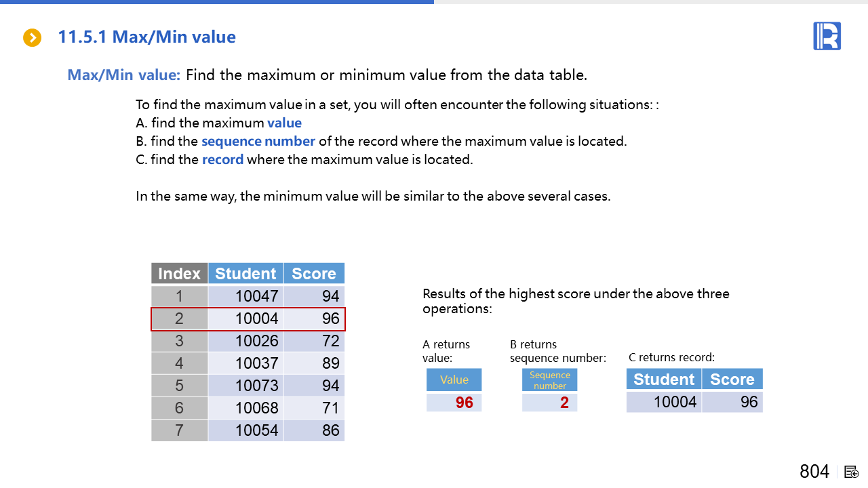Click the blue 'record' highlighted word
The image size is (868, 488).
tap(222, 160)
